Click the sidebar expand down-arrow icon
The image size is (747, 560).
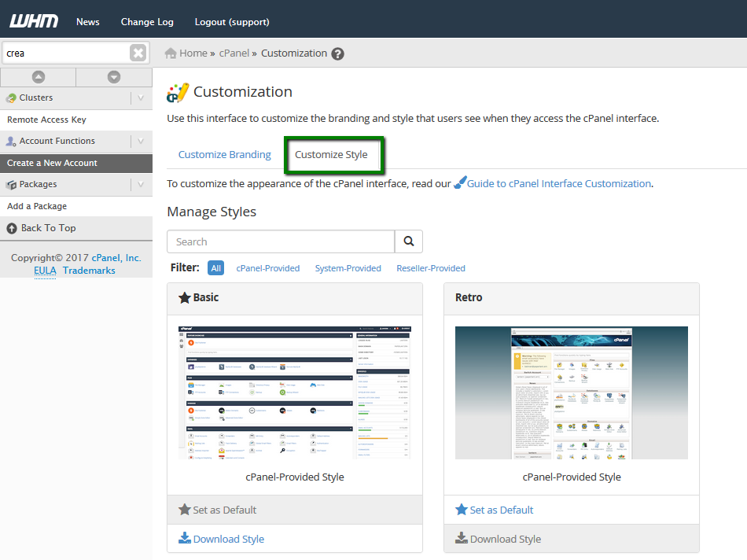(x=114, y=77)
